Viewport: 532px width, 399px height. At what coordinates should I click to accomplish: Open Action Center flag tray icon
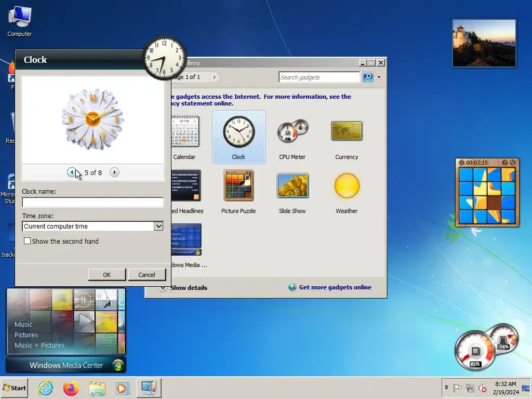pyautogui.click(x=457, y=388)
